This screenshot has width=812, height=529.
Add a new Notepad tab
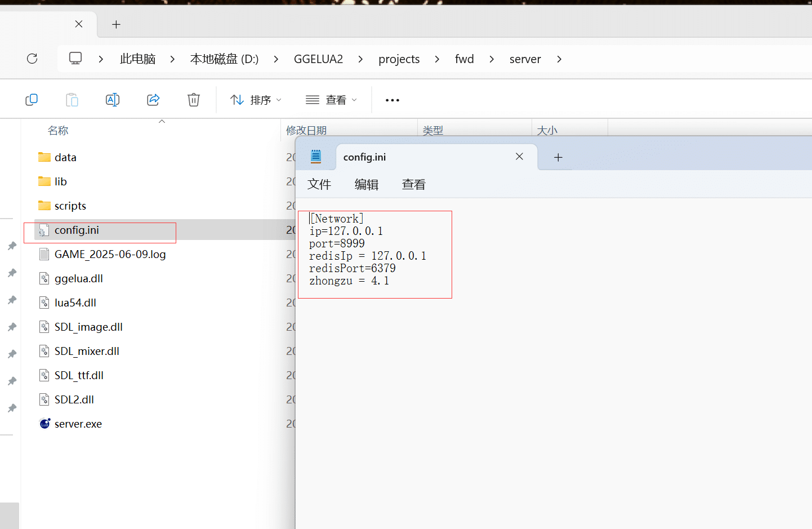click(558, 157)
